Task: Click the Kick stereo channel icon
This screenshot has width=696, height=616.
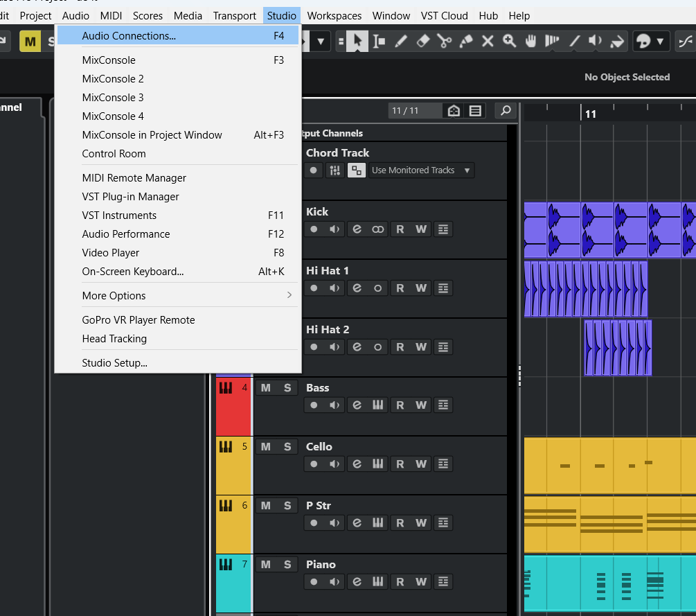Action: 377,229
